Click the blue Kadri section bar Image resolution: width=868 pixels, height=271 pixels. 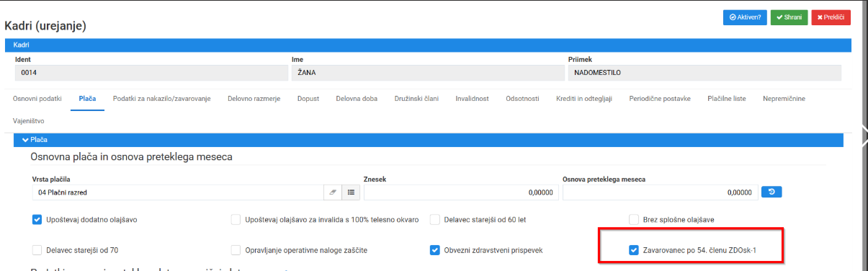428,45
